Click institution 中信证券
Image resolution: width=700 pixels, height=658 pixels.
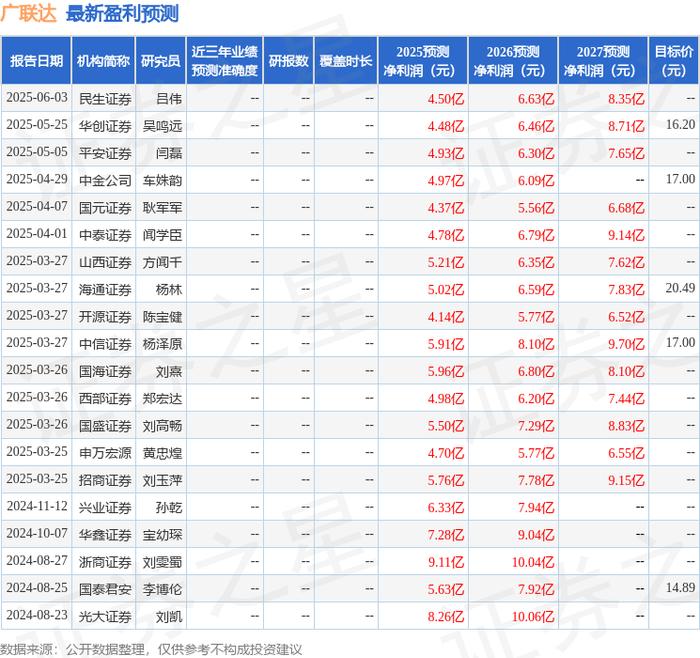click(105, 344)
